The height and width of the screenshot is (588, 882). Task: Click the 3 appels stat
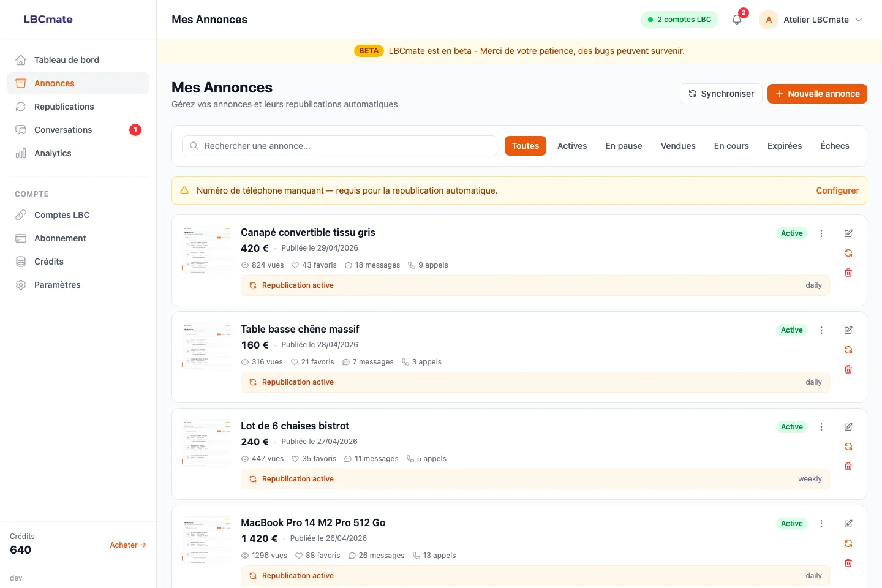pyautogui.click(x=421, y=362)
